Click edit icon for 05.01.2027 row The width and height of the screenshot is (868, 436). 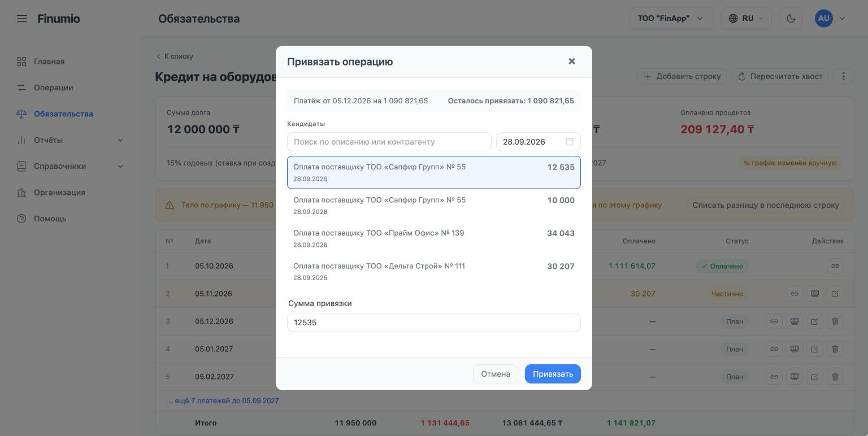pos(815,349)
